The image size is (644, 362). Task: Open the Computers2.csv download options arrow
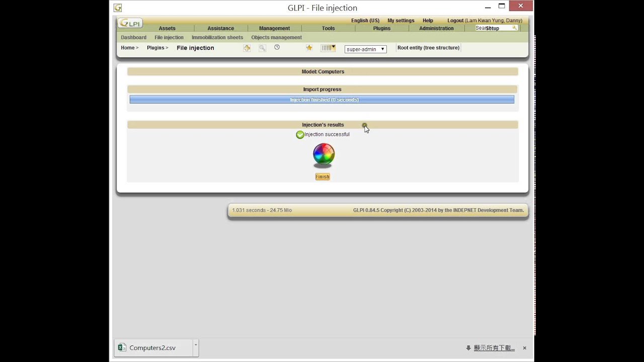point(196,347)
